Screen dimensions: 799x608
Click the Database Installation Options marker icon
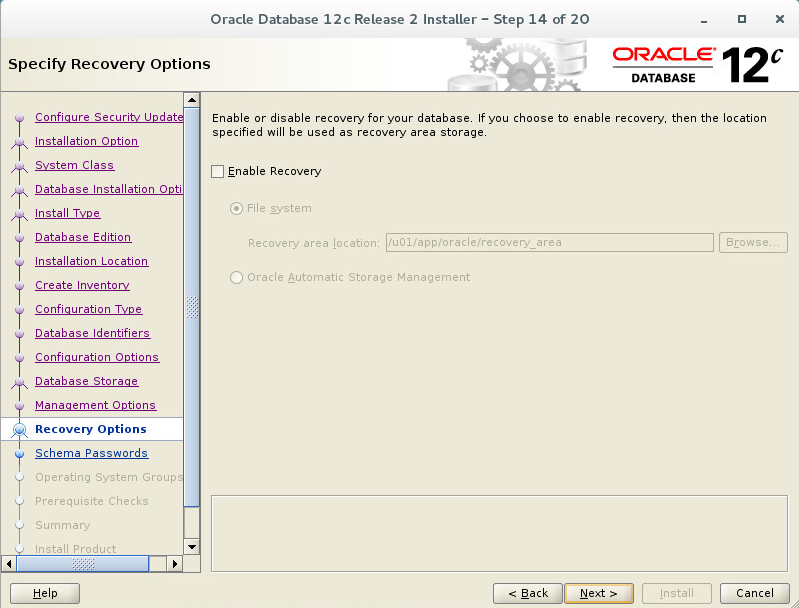(19, 190)
